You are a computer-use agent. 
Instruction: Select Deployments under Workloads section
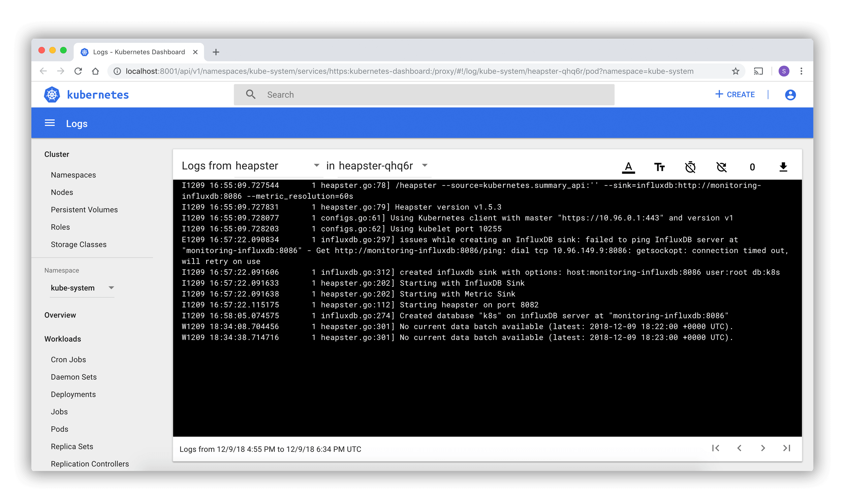(x=73, y=394)
